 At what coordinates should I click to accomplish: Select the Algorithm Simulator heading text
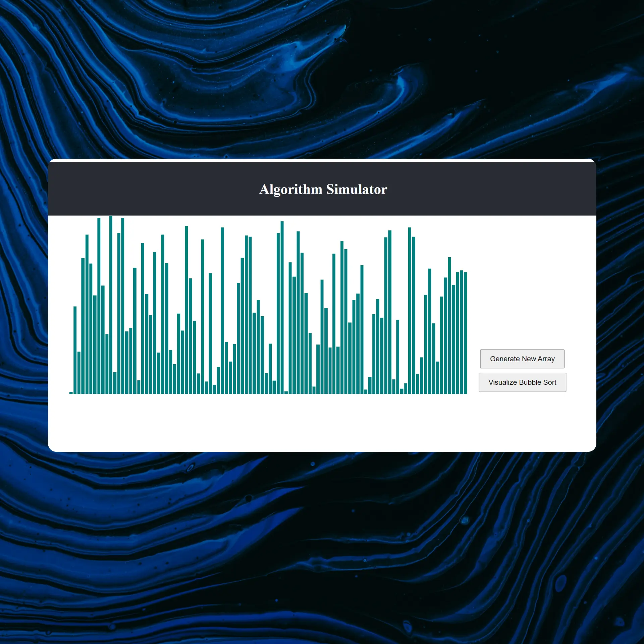click(323, 189)
